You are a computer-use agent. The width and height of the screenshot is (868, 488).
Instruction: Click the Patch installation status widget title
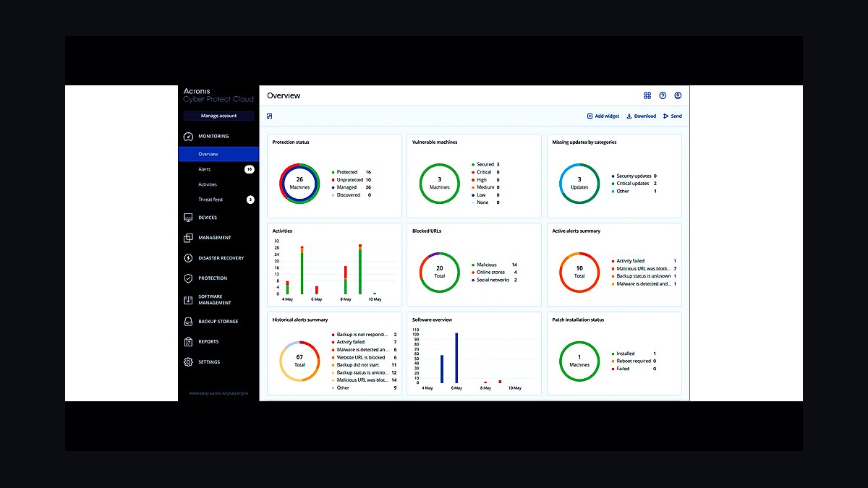(578, 320)
